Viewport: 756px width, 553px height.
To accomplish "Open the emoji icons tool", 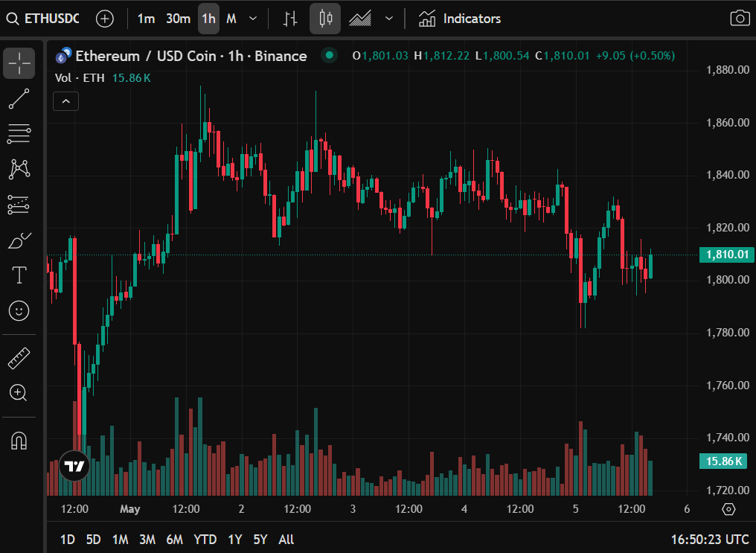I will [x=19, y=311].
